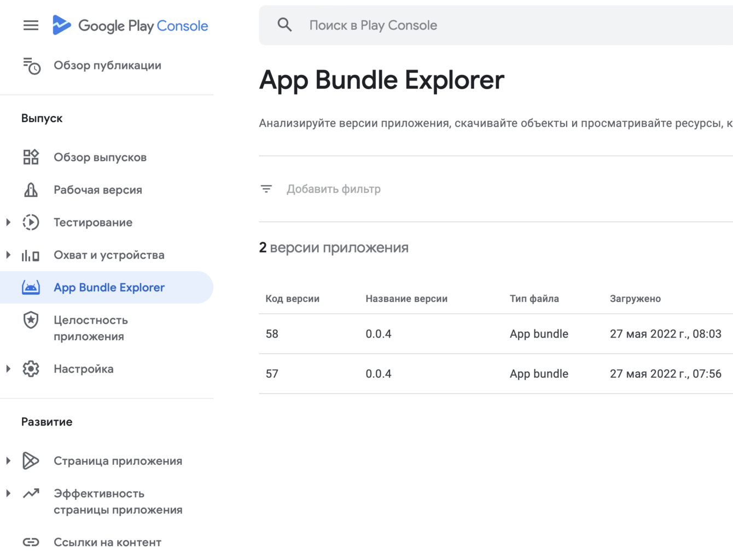Expand the Охват и устройства arrow
Image resolution: width=733 pixels, height=560 pixels.
8,255
